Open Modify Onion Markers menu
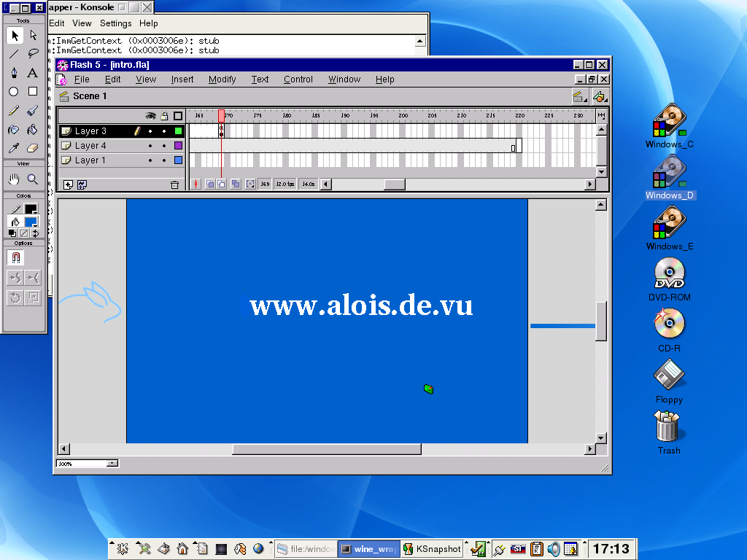 click(x=250, y=184)
